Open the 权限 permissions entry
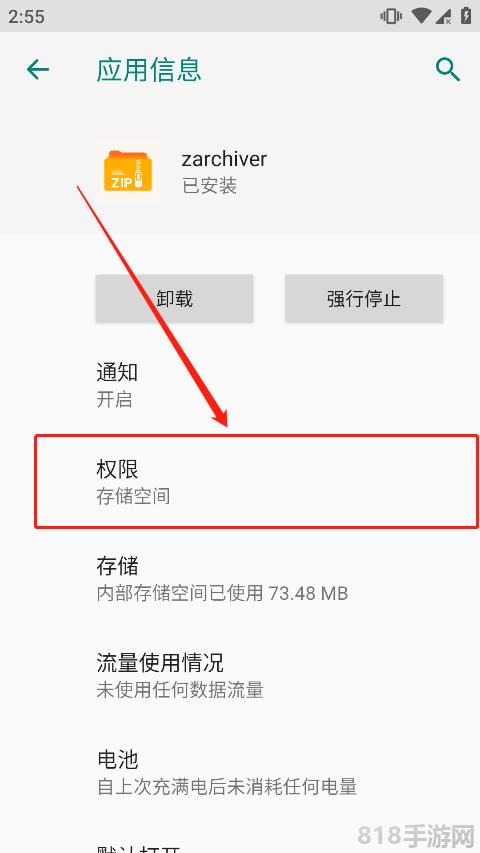480x853 pixels. (x=256, y=481)
